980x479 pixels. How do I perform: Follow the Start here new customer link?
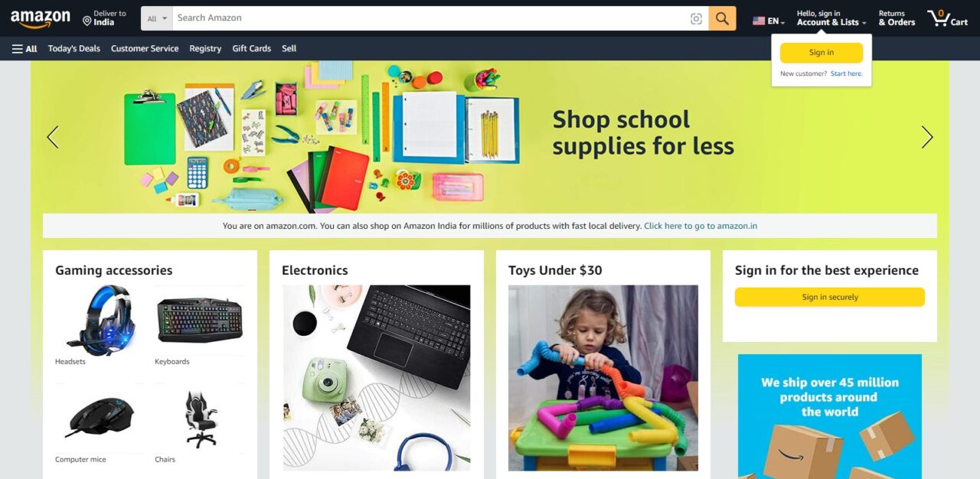(846, 74)
